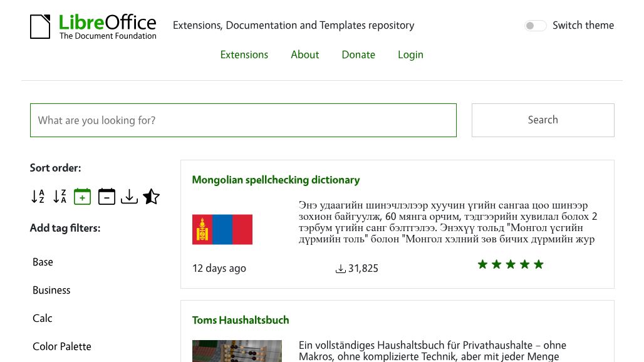Sort by newest date (calendar plus icon)
The height and width of the screenshot is (362, 644).
[82, 197]
